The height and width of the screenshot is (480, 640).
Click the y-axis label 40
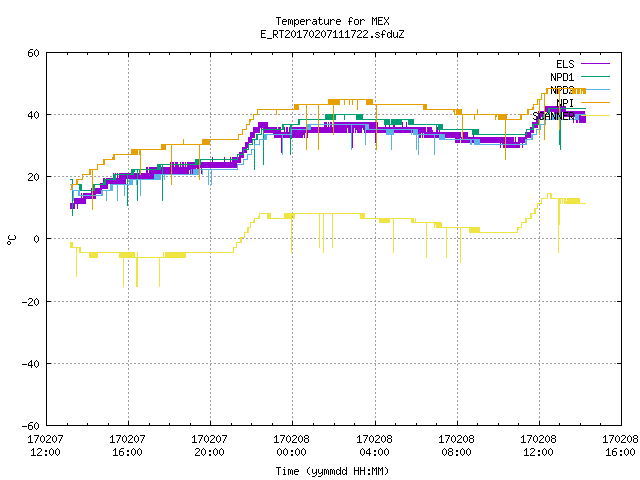click(x=33, y=115)
